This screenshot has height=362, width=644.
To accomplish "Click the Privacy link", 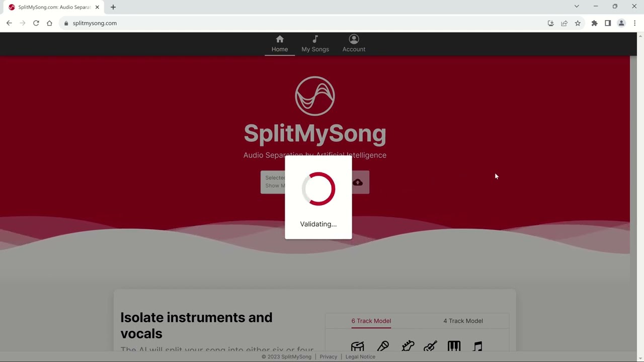I will tap(328, 356).
